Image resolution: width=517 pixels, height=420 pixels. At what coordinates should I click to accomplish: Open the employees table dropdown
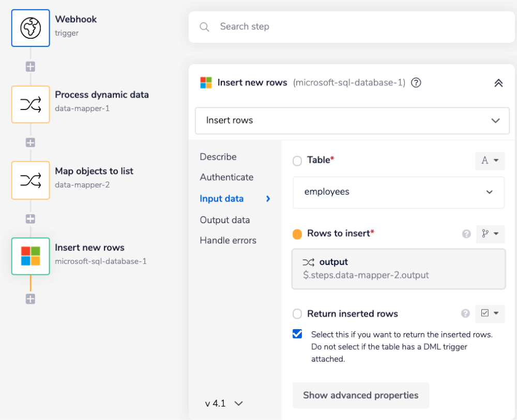pyautogui.click(x=398, y=192)
